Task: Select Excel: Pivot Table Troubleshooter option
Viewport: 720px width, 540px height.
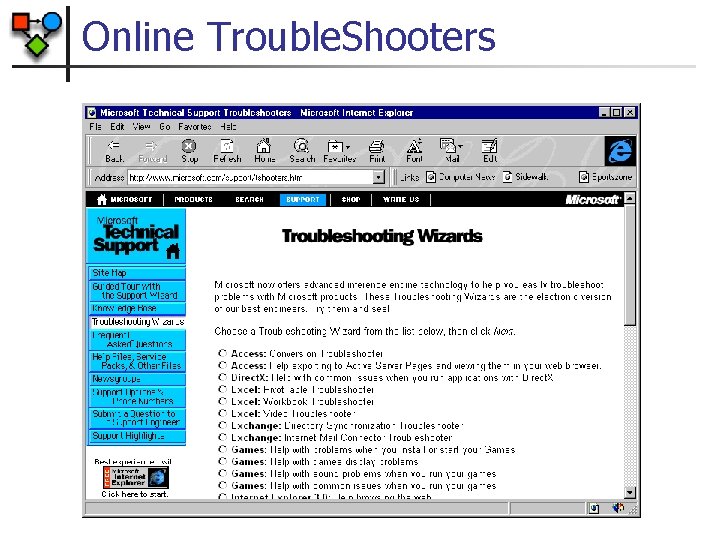Action: [x=223, y=389]
